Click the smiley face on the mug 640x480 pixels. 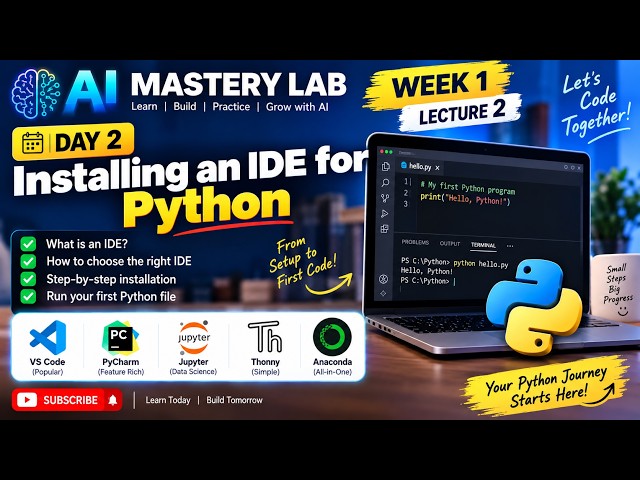623,311
